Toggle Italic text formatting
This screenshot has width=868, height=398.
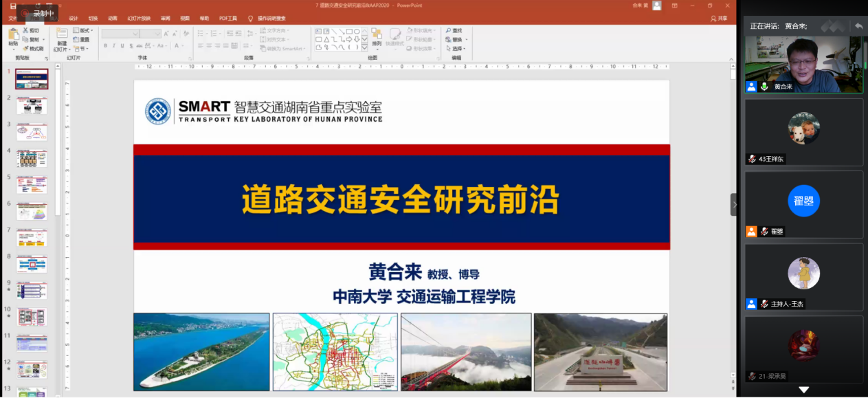(114, 46)
